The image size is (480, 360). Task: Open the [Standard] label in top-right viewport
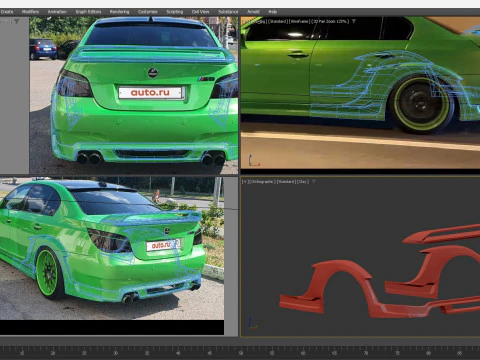277,21
